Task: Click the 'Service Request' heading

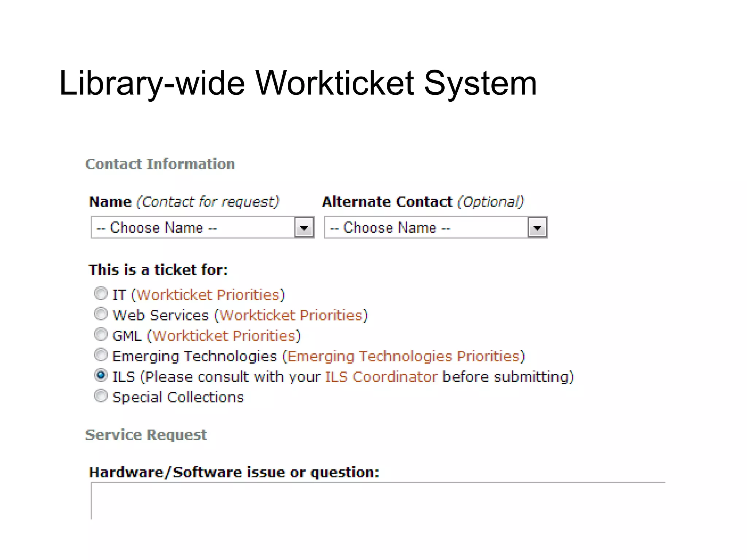Action: [x=146, y=435]
